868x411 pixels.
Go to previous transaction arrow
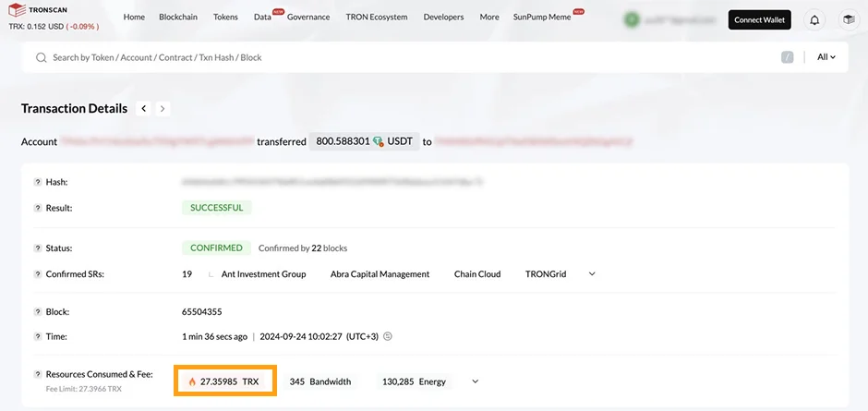point(143,109)
